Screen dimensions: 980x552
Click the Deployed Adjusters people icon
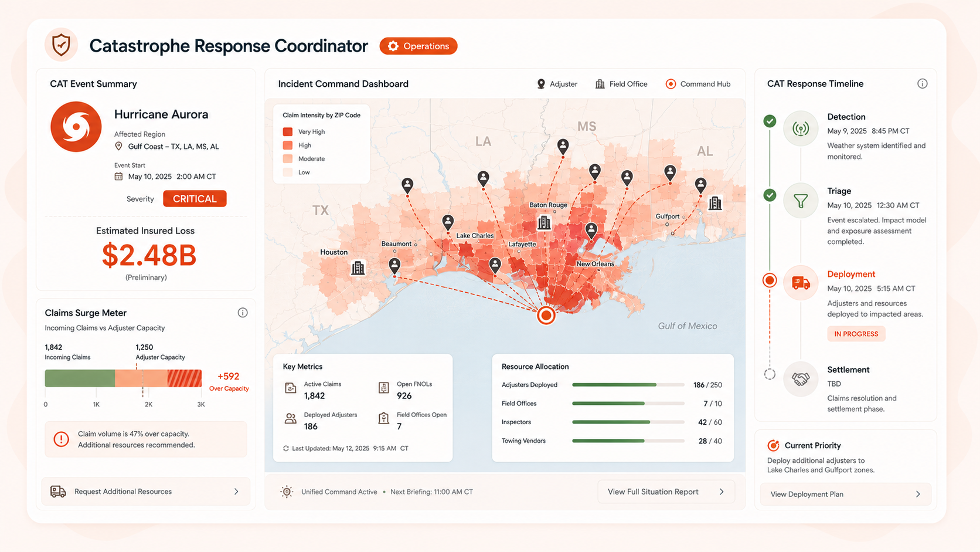click(x=291, y=418)
